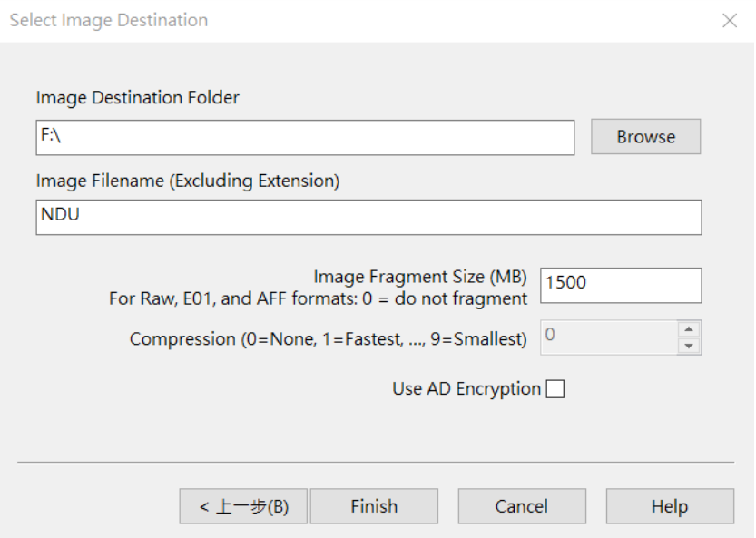Screen dimensions: 756x538
Task: Click the Image Fragment Size (MB) label
Action: point(420,277)
